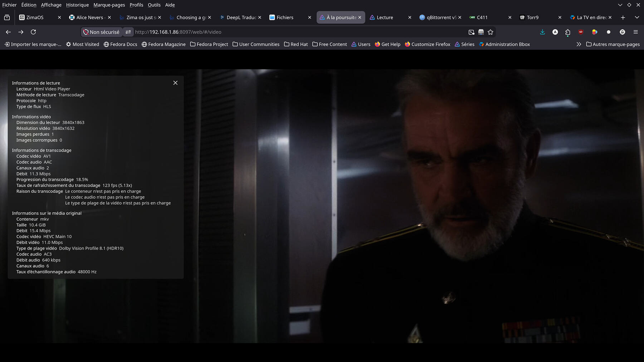This screenshot has height=362, width=644.
Task: Open the Free Content bookmark folder
Action: [330, 44]
